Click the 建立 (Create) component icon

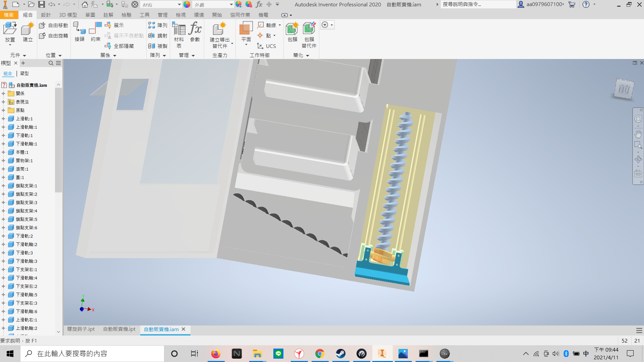[x=28, y=32]
